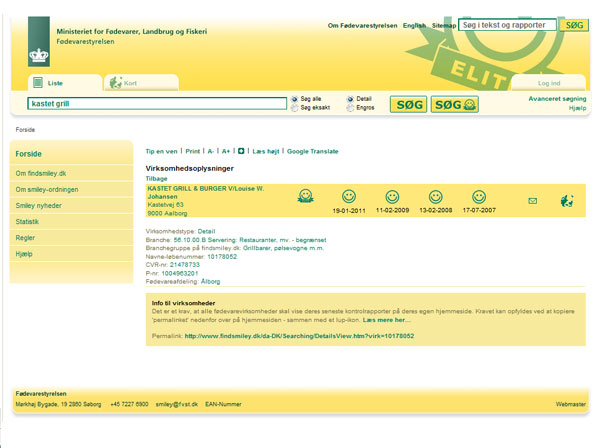This screenshot has width=598, height=448.
Task: Click the green plus icon beside A+
Action: 241,151
